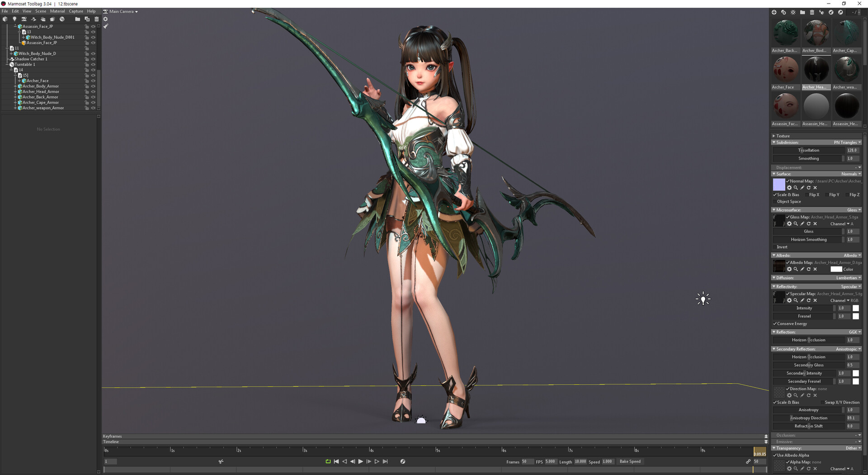Toggle Swap X/Y Direction checkbox

(822, 403)
